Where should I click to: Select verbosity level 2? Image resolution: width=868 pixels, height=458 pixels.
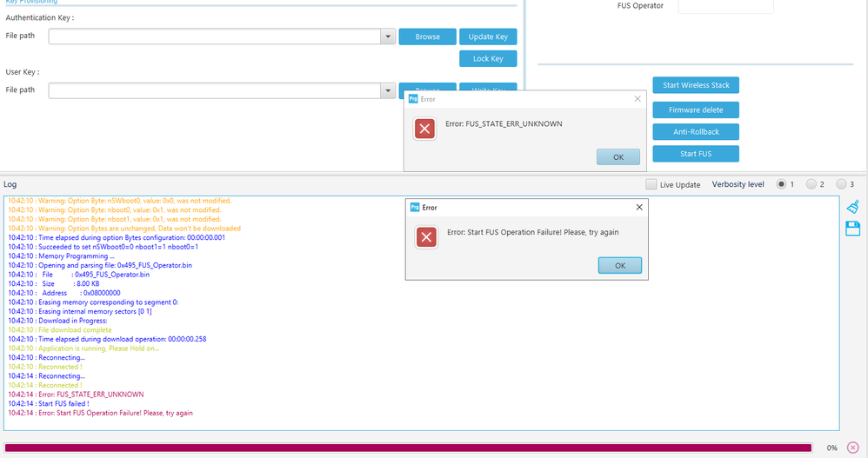[811, 184]
